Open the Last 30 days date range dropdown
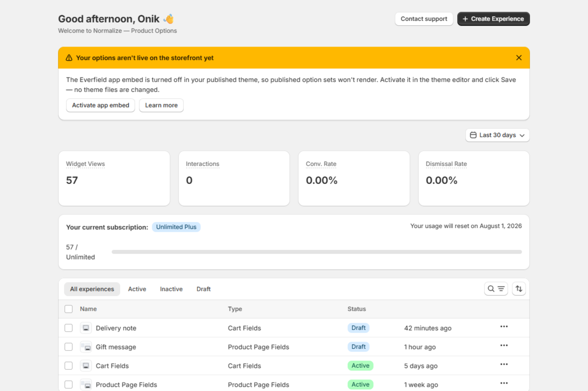The image size is (588, 391). click(497, 135)
